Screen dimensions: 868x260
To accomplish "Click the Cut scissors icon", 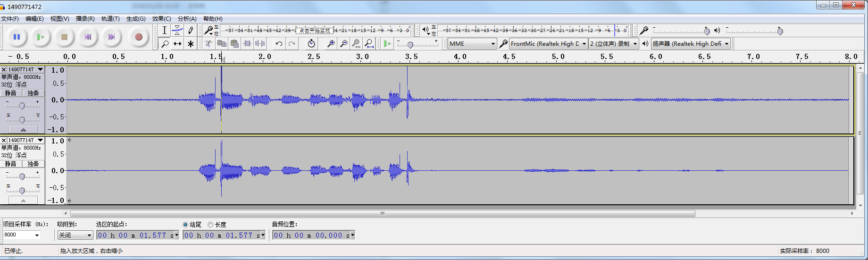I will (x=209, y=44).
